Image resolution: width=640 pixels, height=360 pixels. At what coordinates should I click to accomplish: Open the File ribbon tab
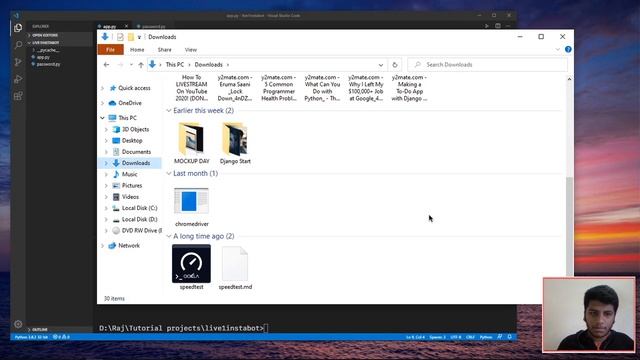pyautogui.click(x=110, y=49)
